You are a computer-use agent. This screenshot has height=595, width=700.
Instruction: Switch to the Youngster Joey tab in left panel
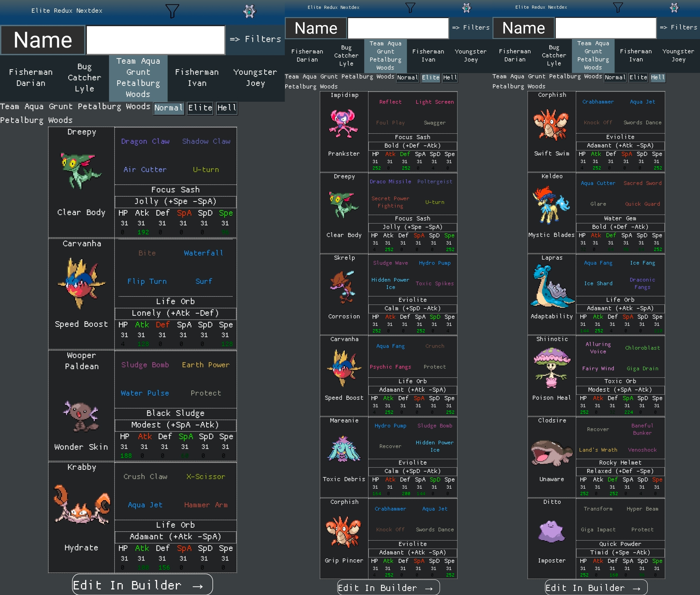coord(255,78)
